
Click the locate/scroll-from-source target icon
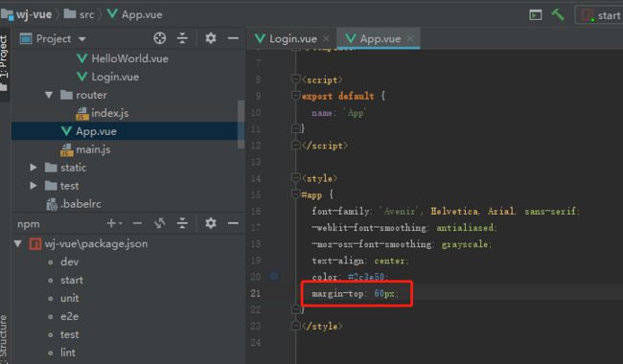coord(160,38)
